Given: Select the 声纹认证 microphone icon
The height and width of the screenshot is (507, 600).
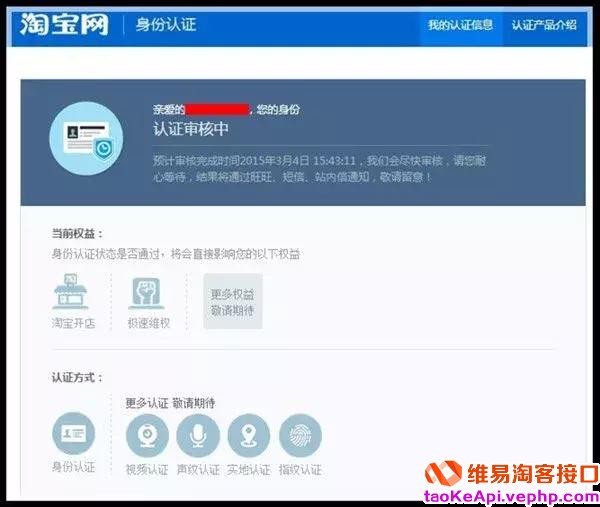Looking at the screenshot, I should pyautogui.click(x=198, y=435).
